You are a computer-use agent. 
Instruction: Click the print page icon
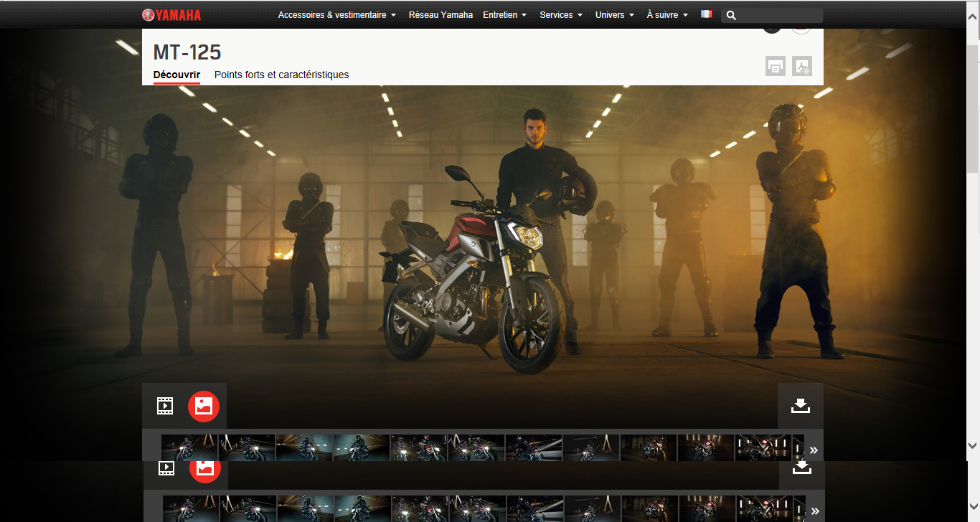click(x=776, y=66)
